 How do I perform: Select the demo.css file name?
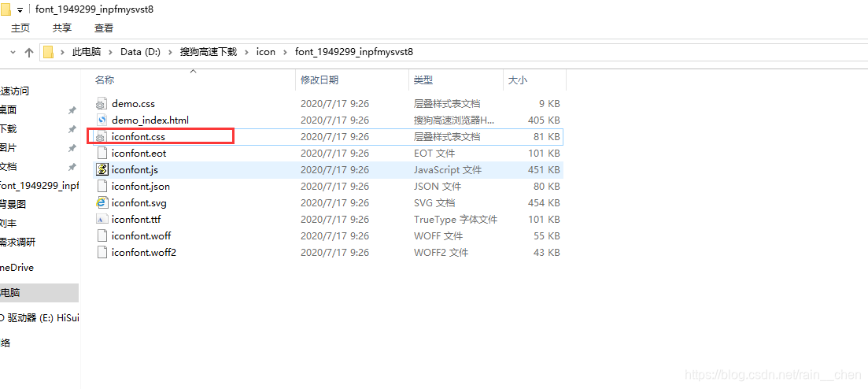[x=134, y=104]
